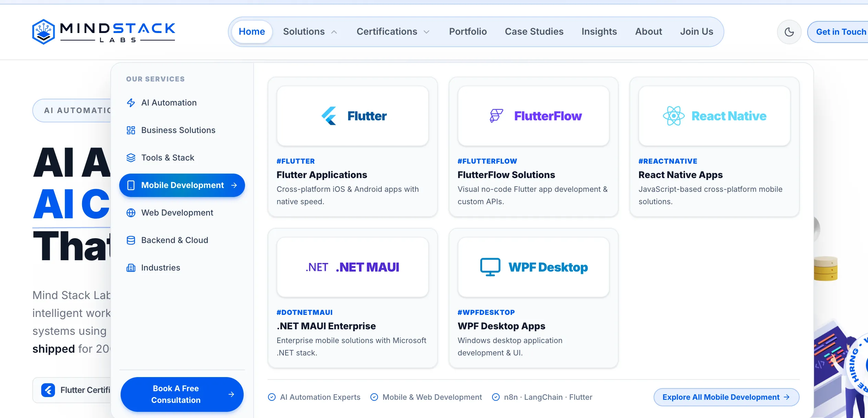
Task: Click Explore All Mobile Development button
Action: [726, 397]
